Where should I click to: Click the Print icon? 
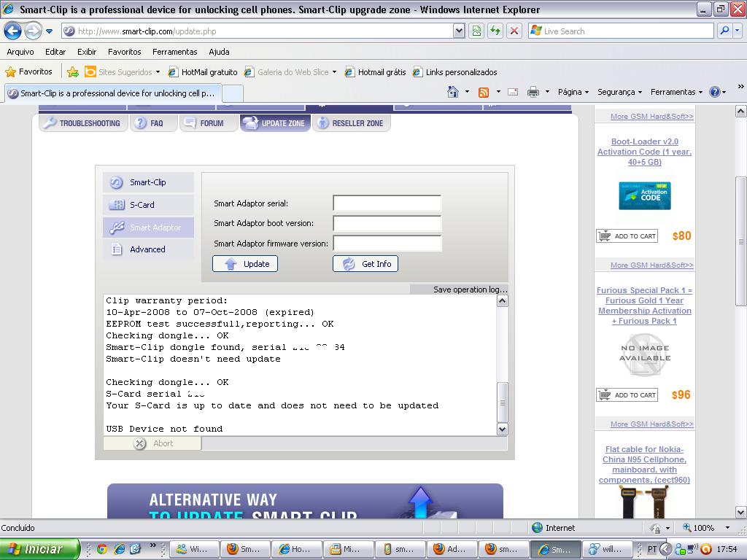(533, 92)
